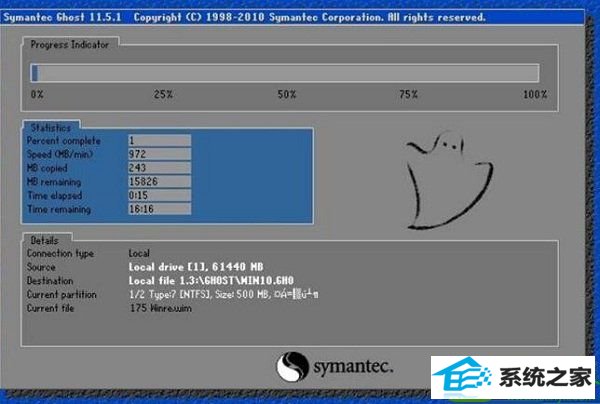
Task: Click the Details panel label
Action: (45, 241)
